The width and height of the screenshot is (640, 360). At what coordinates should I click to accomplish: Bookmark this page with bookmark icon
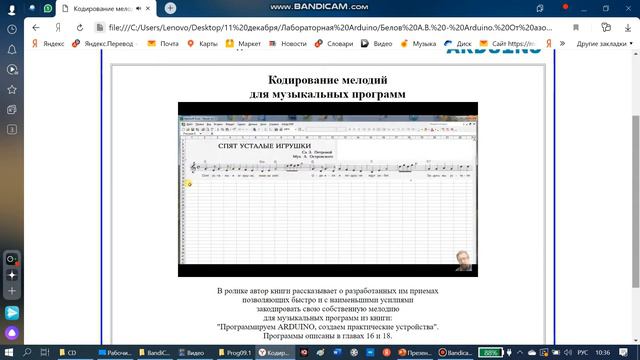(x=576, y=28)
